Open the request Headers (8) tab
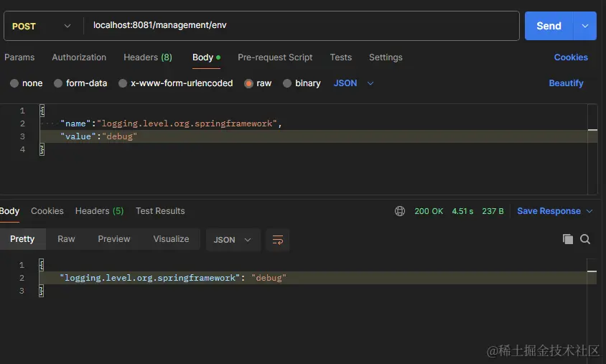606x364 pixels. click(x=148, y=57)
